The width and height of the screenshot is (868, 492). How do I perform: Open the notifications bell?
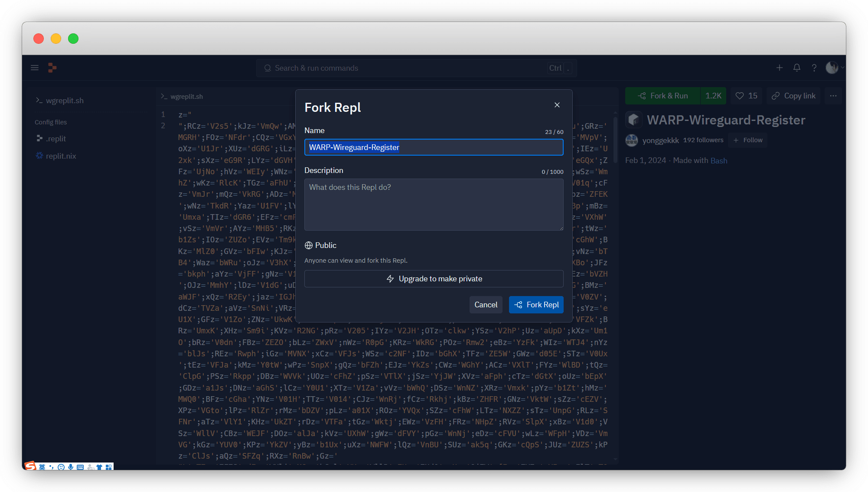click(796, 68)
